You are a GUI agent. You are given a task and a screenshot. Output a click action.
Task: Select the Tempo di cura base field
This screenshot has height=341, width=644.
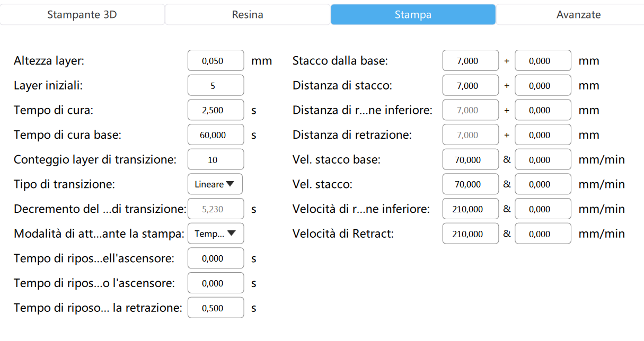(x=216, y=135)
